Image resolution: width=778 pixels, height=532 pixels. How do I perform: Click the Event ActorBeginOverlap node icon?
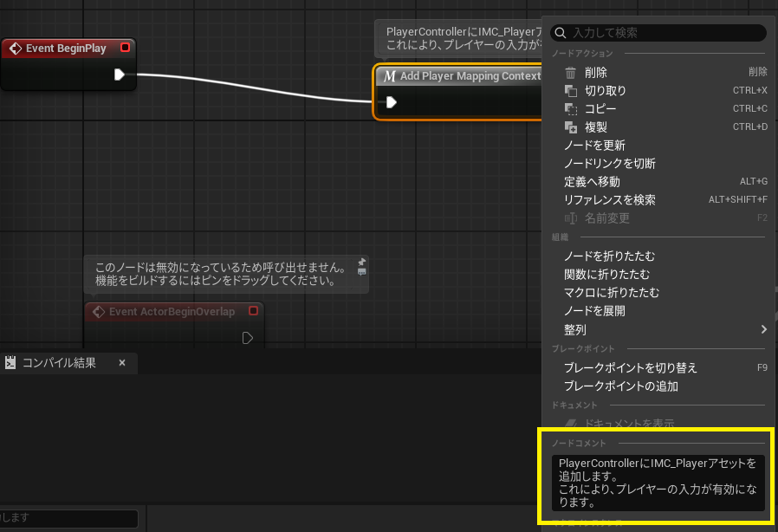click(99, 312)
